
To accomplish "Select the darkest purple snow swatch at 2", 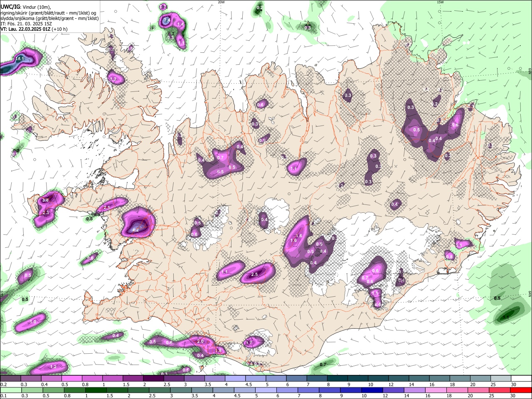I will (153, 379).
